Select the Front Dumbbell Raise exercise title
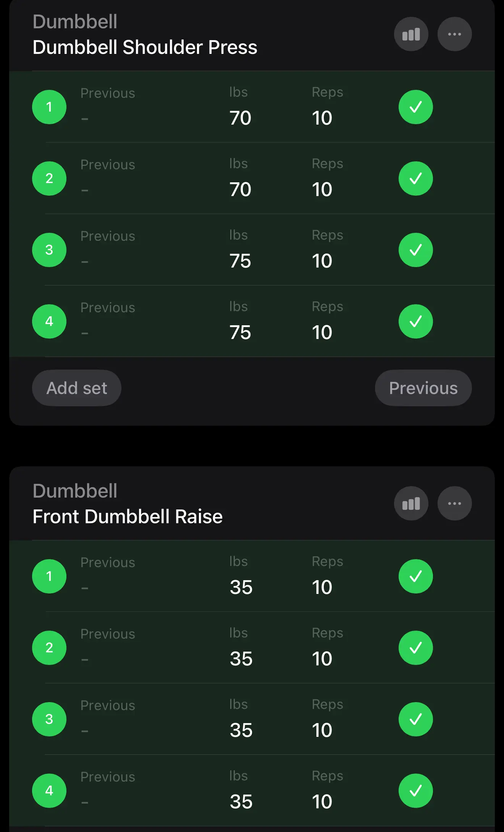Viewport: 504px width, 832px height. coord(128,517)
